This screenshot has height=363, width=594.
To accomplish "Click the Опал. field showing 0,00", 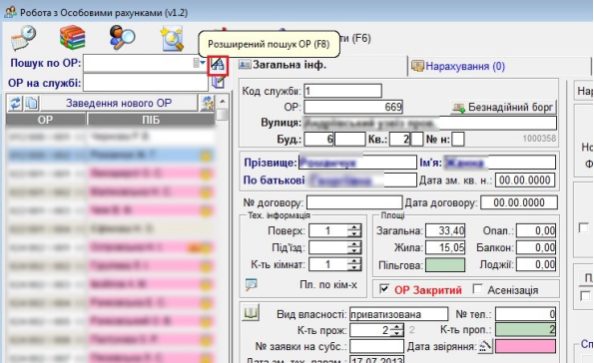I will coord(536,230).
